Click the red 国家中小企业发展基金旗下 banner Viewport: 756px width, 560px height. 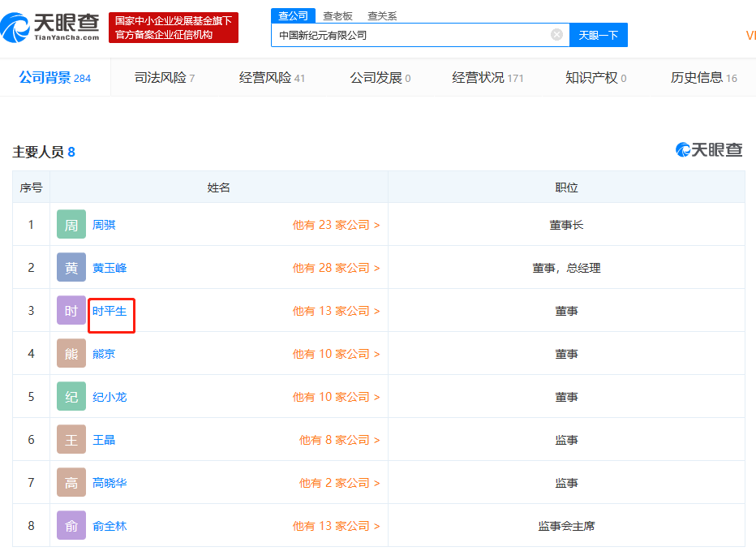point(174,28)
